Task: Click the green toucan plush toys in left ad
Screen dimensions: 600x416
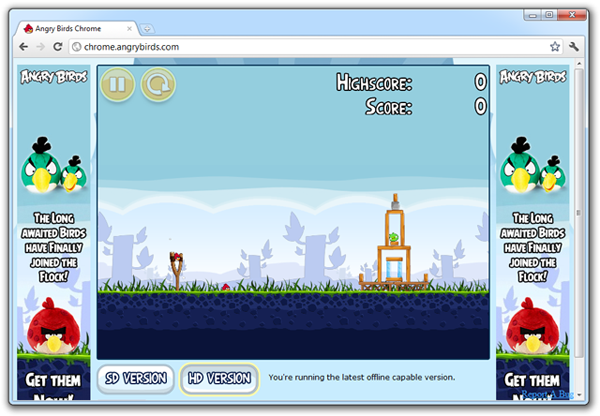Action: point(54,165)
